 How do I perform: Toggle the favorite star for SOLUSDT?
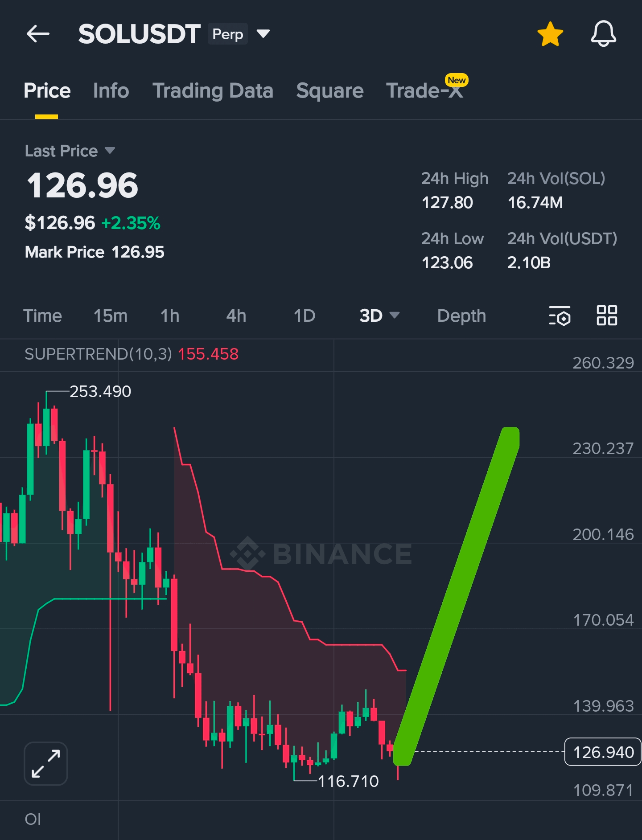[550, 34]
